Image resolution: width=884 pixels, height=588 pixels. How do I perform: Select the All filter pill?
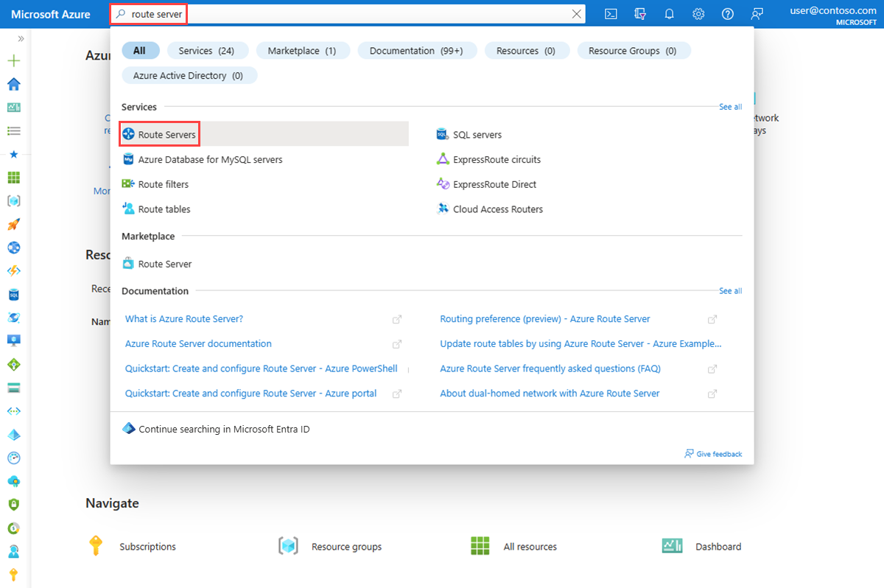click(x=139, y=51)
